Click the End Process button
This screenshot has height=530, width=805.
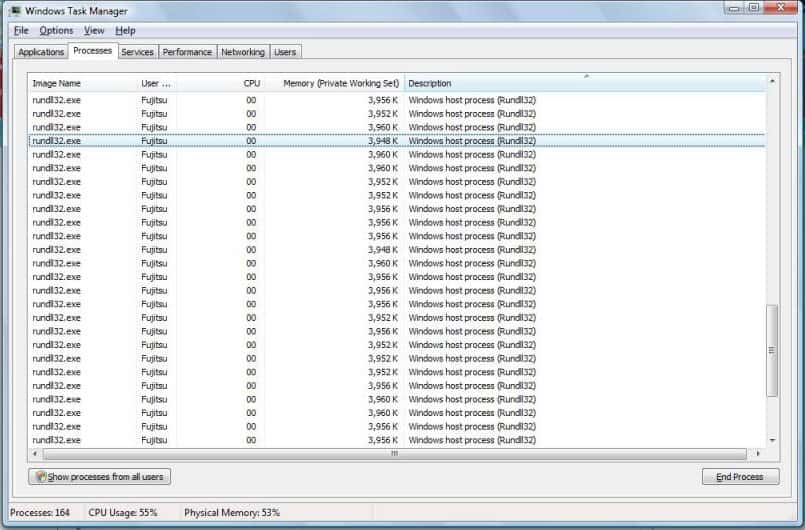(x=740, y=477)
